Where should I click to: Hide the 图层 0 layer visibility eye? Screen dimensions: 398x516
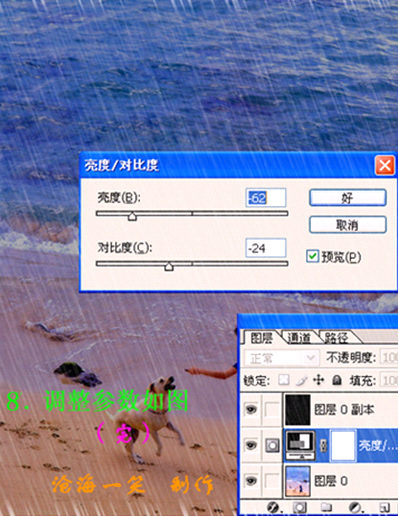(x=251, y=481)
